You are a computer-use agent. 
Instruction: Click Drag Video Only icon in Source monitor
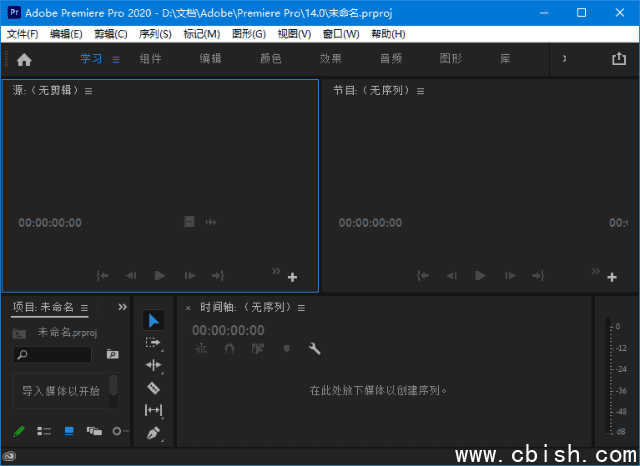coord(189,222)
